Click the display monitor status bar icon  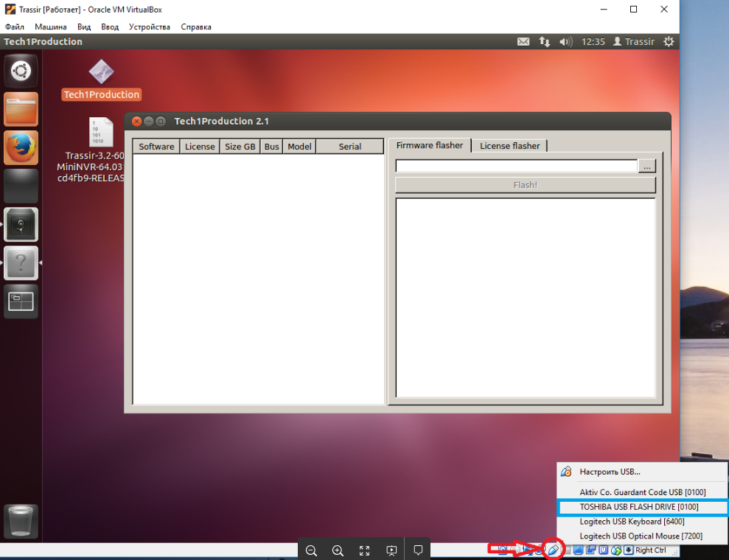578,550
